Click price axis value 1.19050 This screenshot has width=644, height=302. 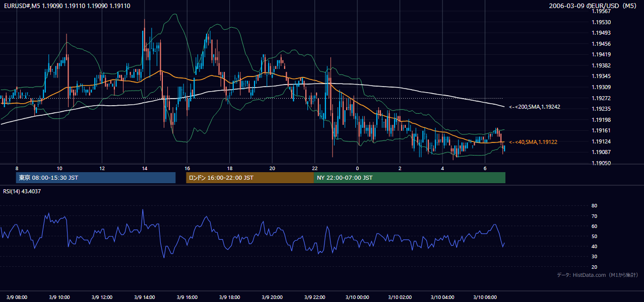[x=601, y=163]
